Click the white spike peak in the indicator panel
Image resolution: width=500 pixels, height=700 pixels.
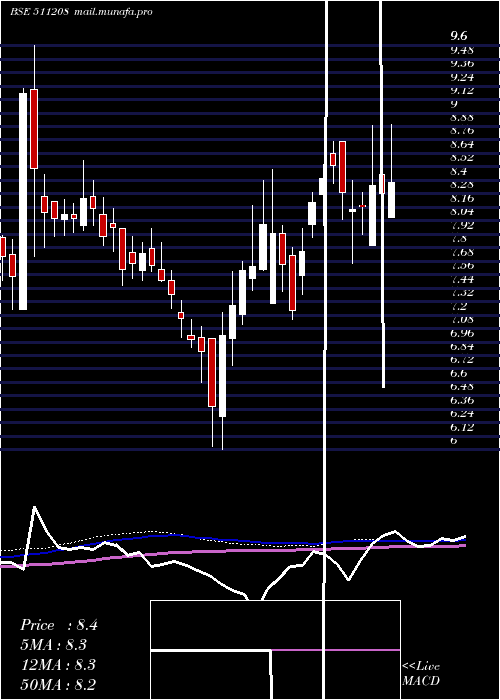tap(34, 508)
